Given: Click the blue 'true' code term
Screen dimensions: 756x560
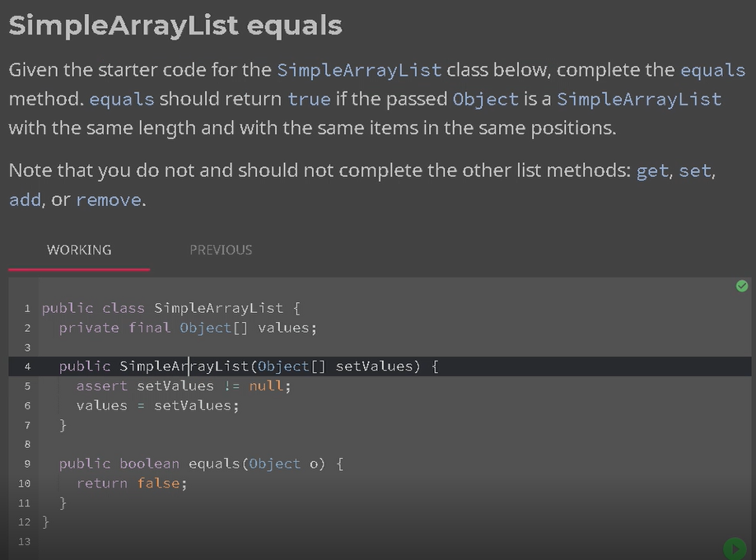Looking at the screenshot, I should coord(309,100).
